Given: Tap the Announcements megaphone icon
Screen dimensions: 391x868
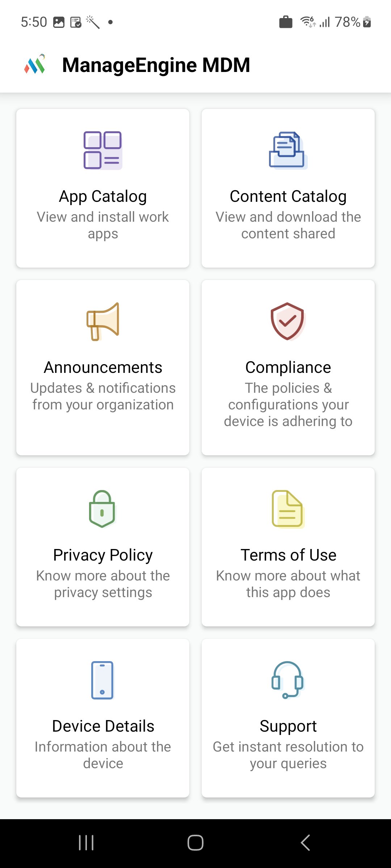Looking at the screenshot, I should click(103, 321).
